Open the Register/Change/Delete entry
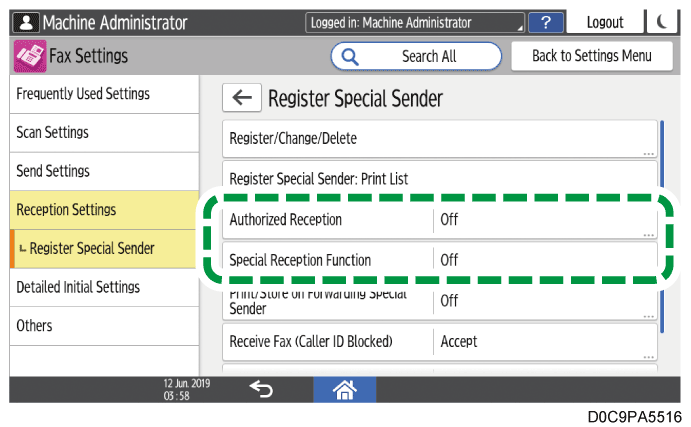The width and height of the screenshot is (691, 427). tap(440, 139)
